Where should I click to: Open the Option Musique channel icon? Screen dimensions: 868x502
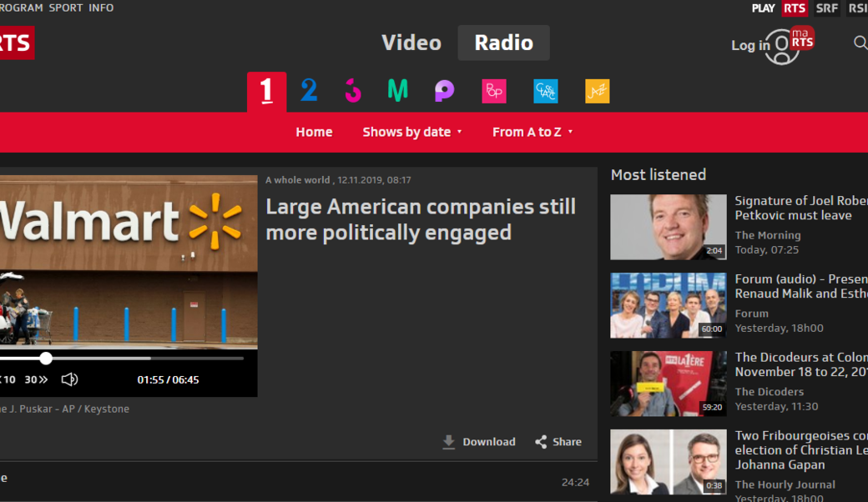point(397,91)
